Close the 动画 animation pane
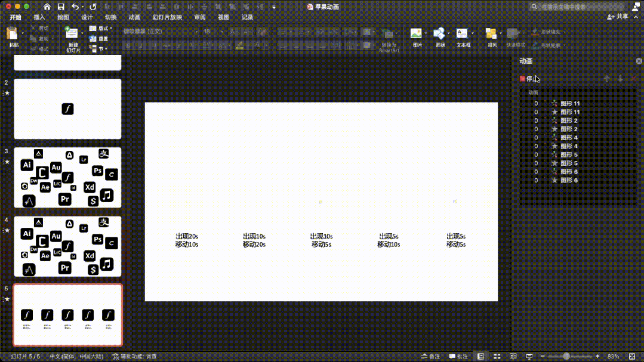Viewport: 644px width, 362px height. coord(639,61)
